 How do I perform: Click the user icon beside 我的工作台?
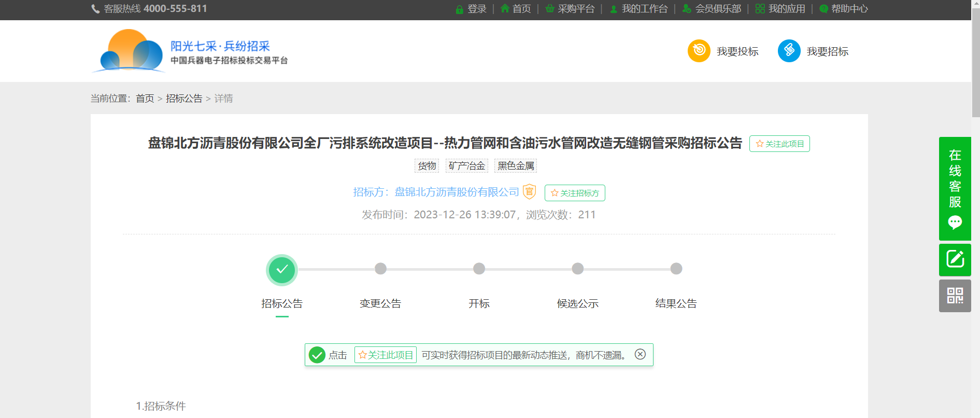[614, 9]
